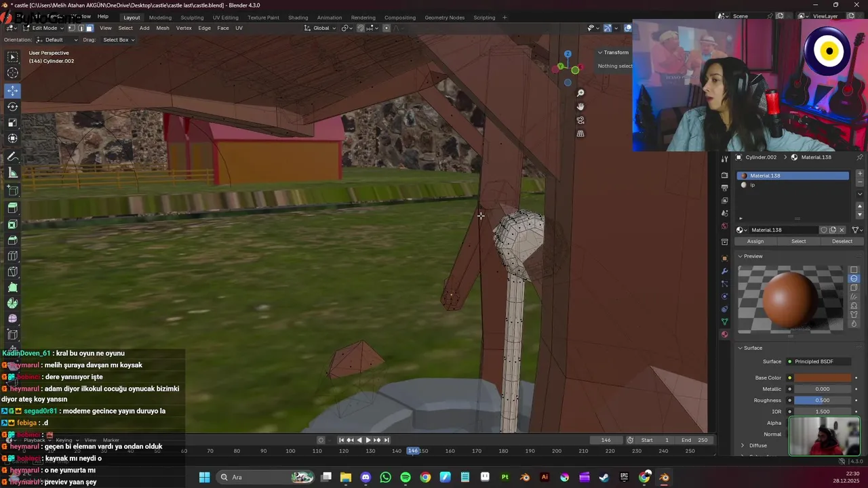Image resolution: width=868 pixels, height=488 pixels.
Task: Open the Mesh menu
Action: [x=163, y=28]
